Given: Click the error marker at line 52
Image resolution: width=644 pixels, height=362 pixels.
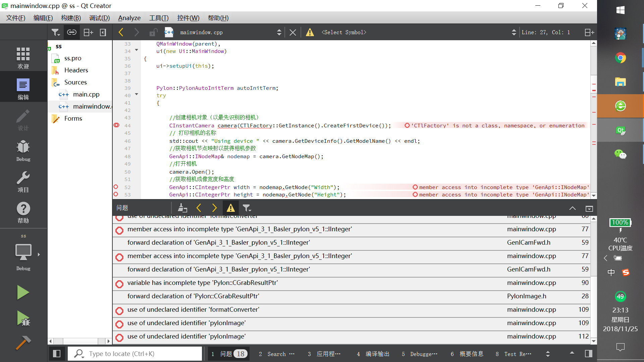Looking at the screenshot, I should point(116,187).
